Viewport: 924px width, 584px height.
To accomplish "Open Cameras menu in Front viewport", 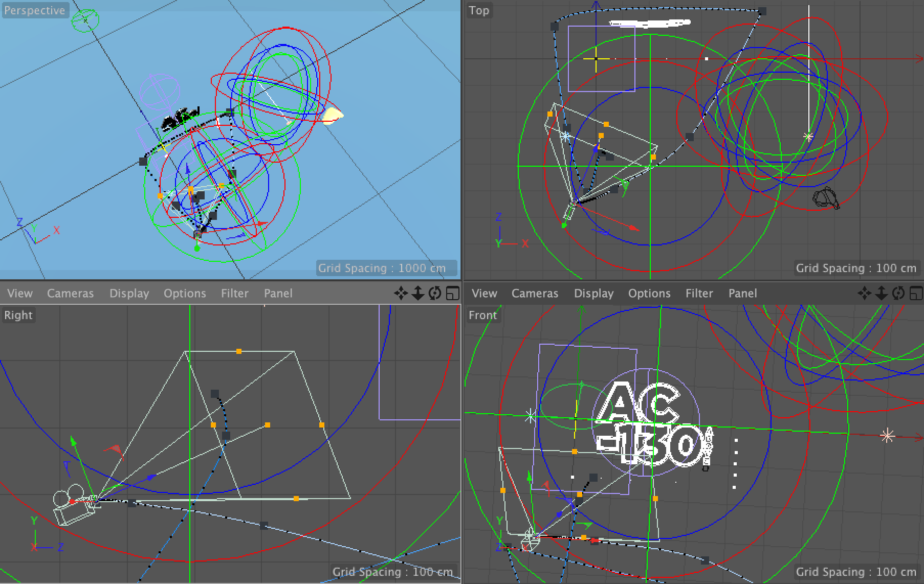I will point(535,294).
